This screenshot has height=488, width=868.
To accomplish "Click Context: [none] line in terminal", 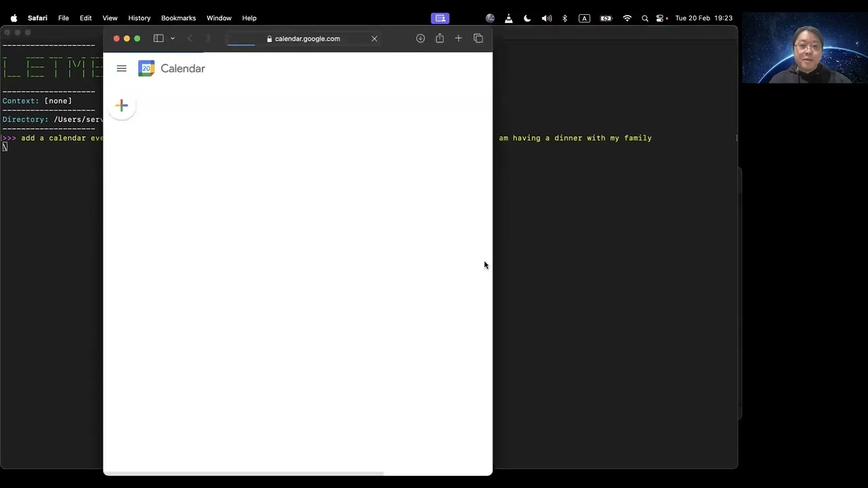I will (37, 101).
